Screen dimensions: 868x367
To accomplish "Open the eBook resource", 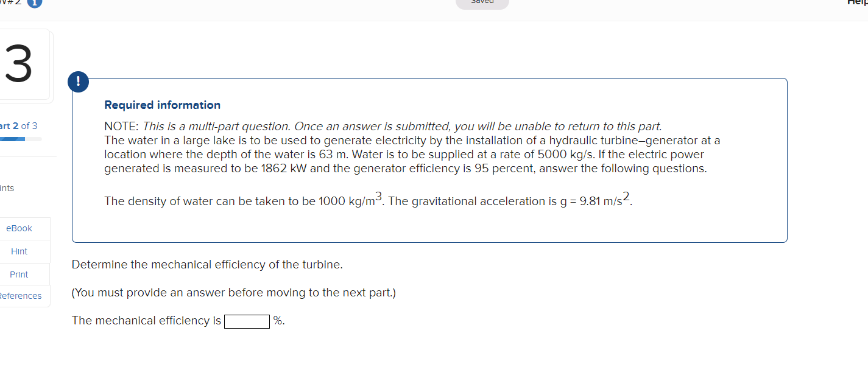I will click(18, 228).
